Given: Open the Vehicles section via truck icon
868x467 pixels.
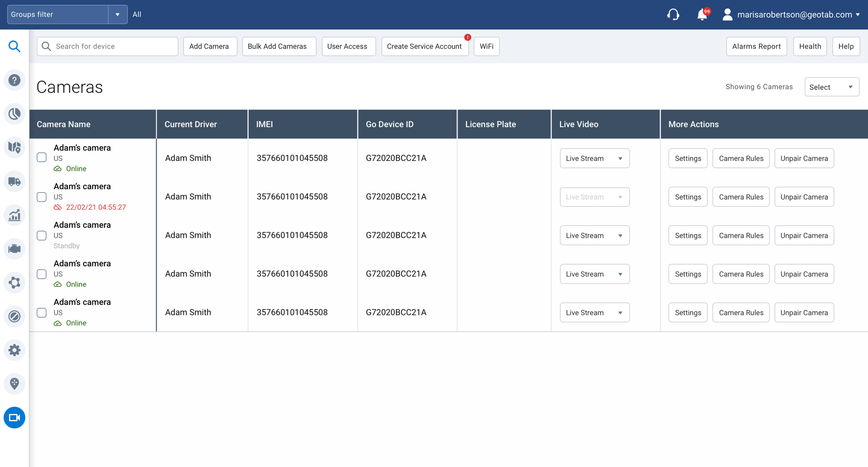Looking at the screenshot, I should pos(14,181).
